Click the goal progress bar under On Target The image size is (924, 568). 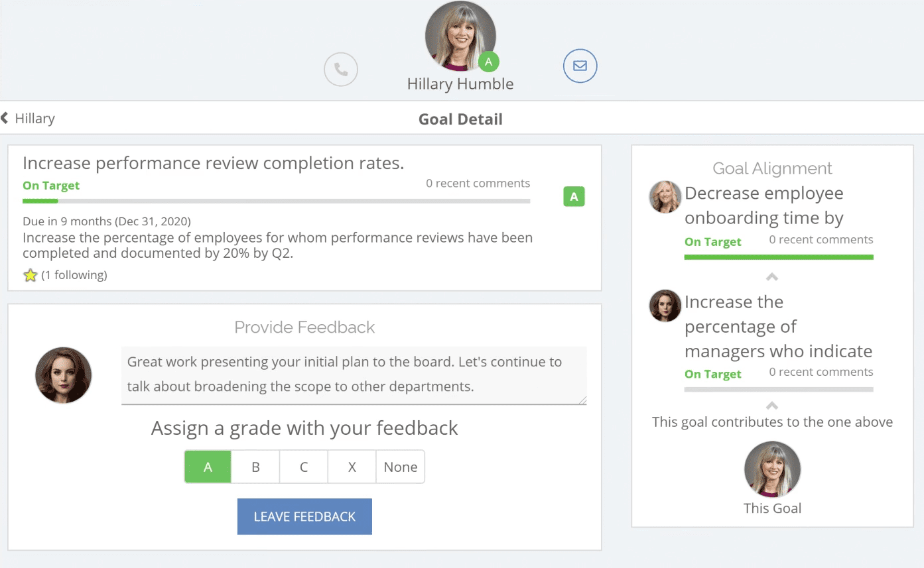click(x=276, y=201)
